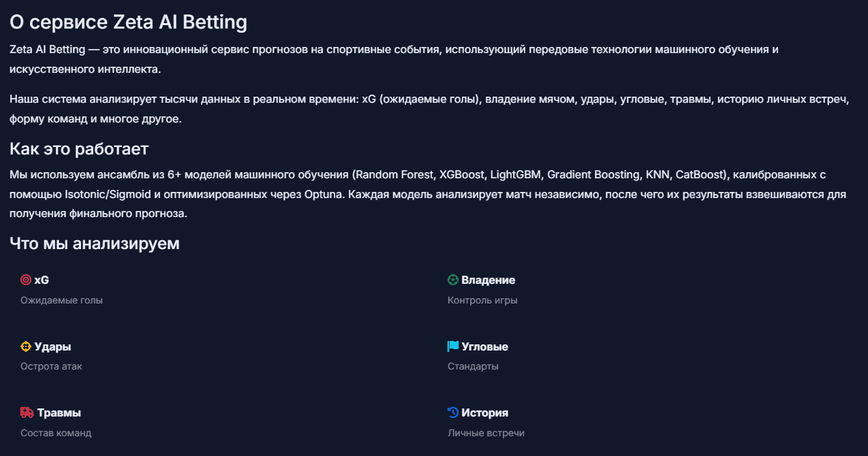This screenshot has height=456, width=868.
Task: Click the Острота атак description text
Action: pos(51,366)
